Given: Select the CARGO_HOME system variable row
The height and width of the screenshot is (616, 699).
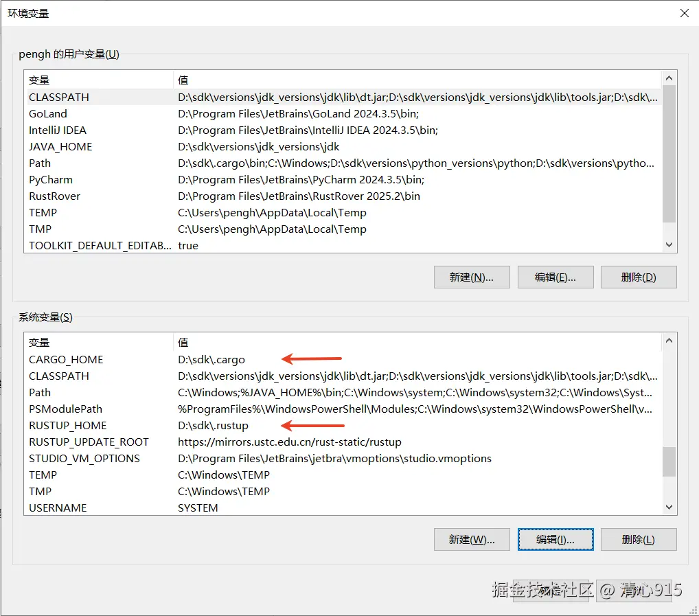Looking at the screenshot, I should coord(66,360).
